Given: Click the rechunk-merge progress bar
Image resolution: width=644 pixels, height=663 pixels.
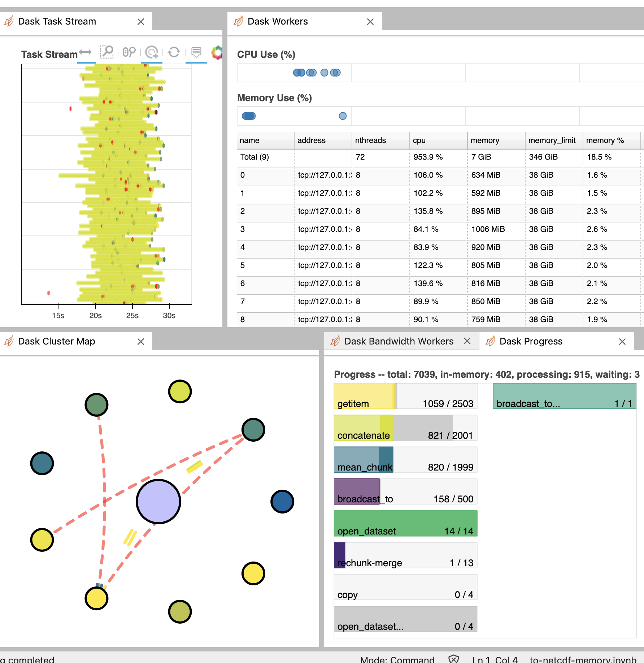Looking at the screenshot, I should (x=405, y=555).
